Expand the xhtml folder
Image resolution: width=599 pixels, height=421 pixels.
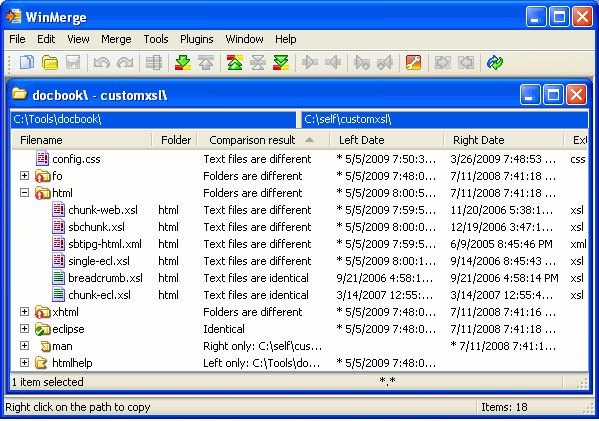pyautogui.click(x=24, y=311)
